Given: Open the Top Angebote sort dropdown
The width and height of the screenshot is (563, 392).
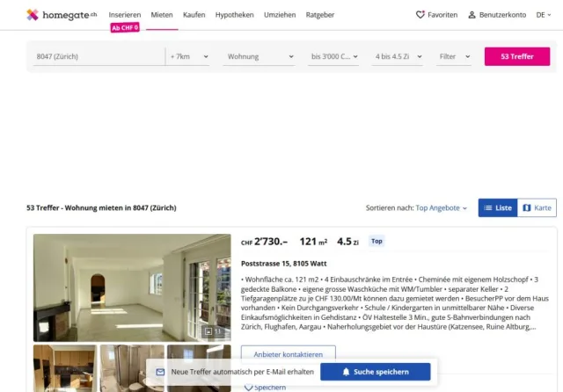Looking at the screenshot, I should pyautogui.click(x=441, y=207).
